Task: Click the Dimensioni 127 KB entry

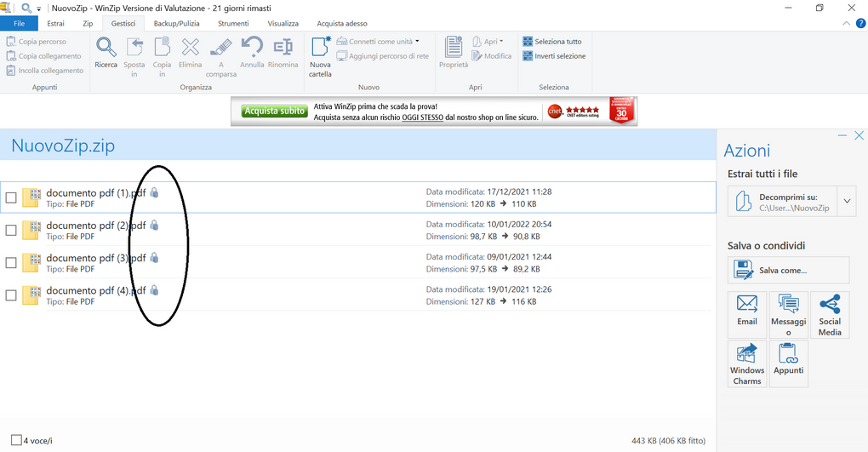Action: [481, 301]
